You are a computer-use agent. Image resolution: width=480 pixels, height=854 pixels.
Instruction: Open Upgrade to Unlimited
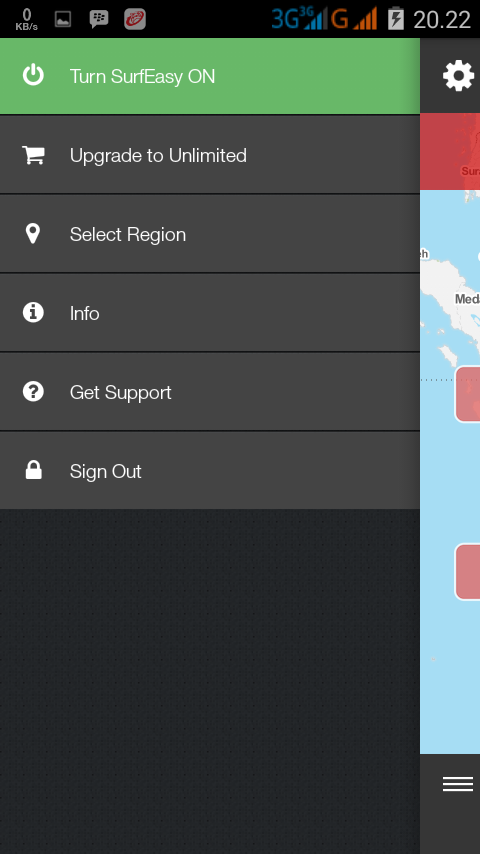[x=210, y=155]
